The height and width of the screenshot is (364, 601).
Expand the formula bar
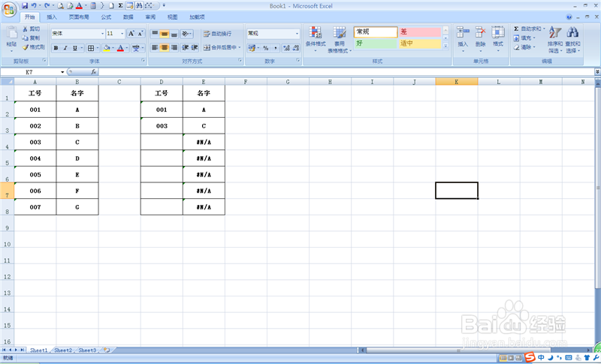[x=597, y=72]
